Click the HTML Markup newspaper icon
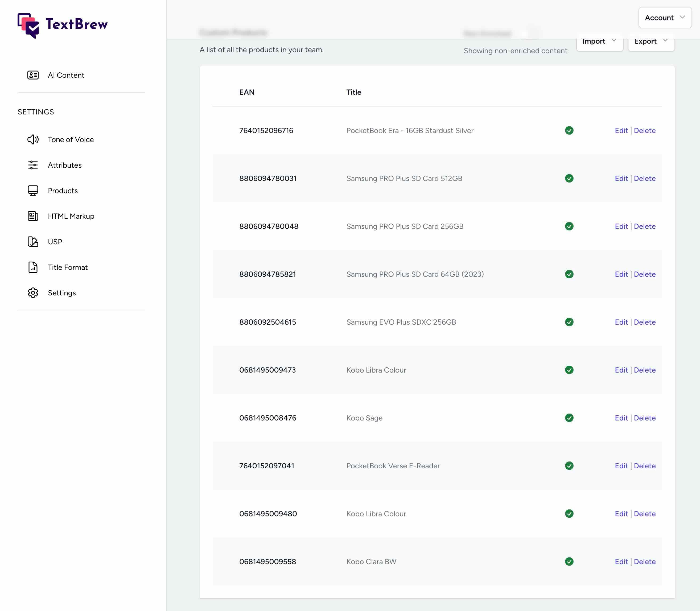Viewport: 700px width, 611px height. point(33,216)
